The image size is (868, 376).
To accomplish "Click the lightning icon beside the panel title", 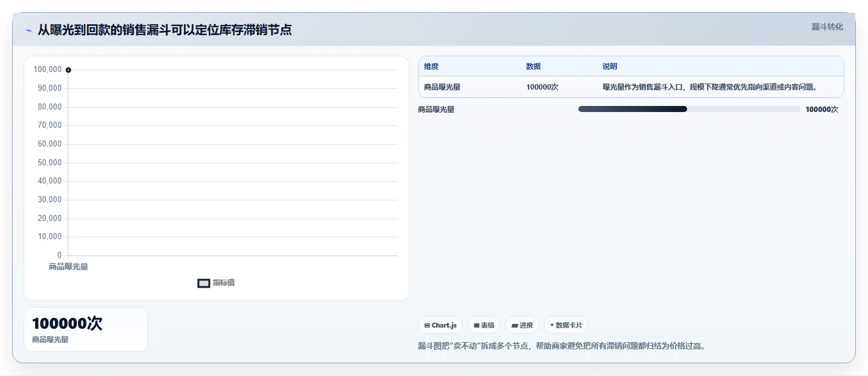I will coord(29,30).
